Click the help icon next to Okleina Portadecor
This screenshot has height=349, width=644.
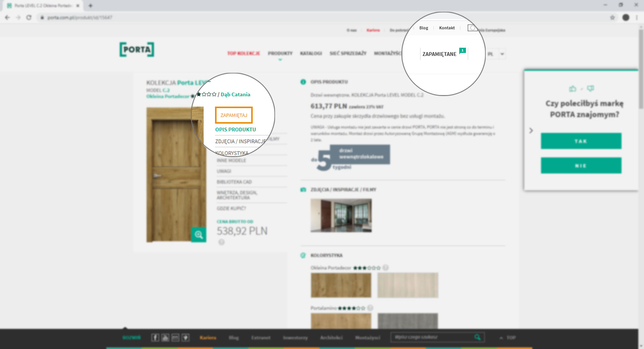coord(386,267)
